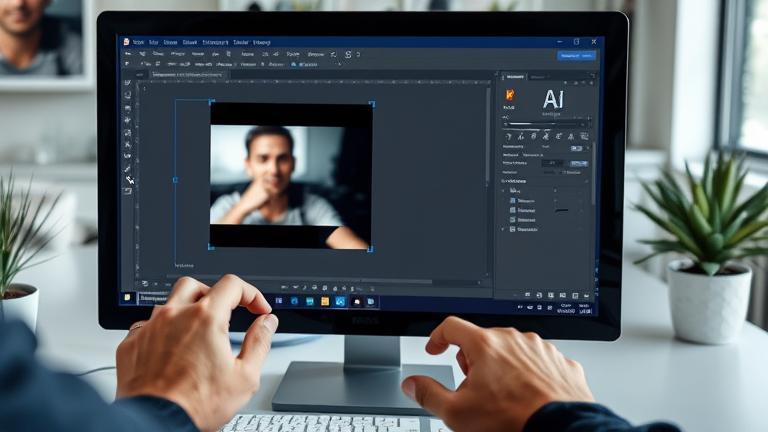Image resolution: width=768 pixels, height=432 pixels.
Task: Click the blue button at the toolbar's right end
Action: tap(576, 56)
